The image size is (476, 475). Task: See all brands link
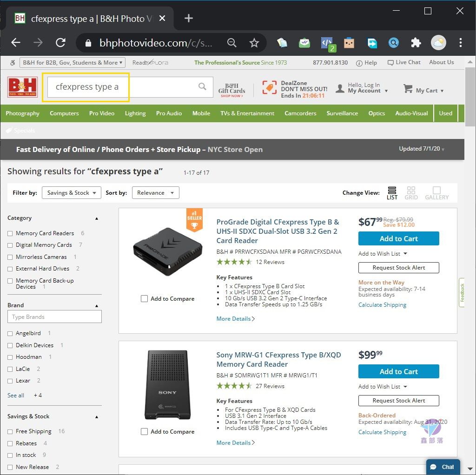coord(16,396)
